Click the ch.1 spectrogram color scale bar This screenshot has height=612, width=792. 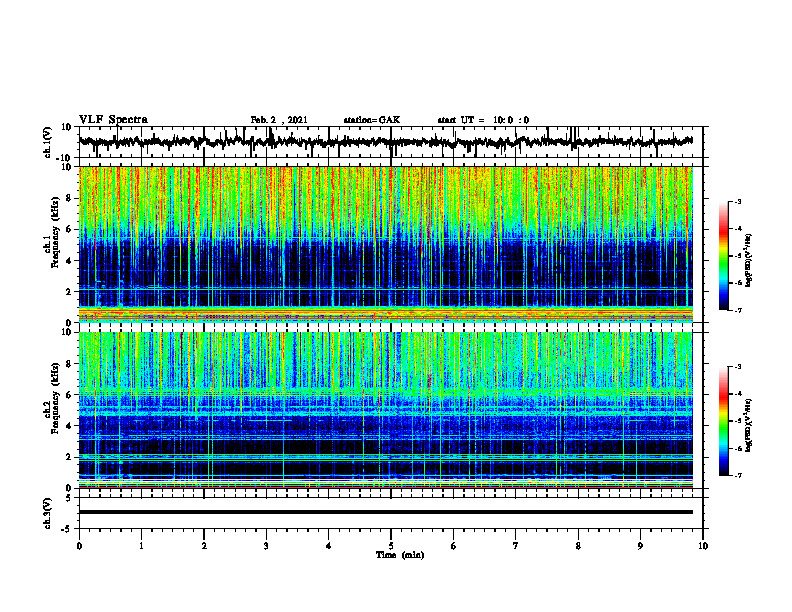tap(723, 256)
